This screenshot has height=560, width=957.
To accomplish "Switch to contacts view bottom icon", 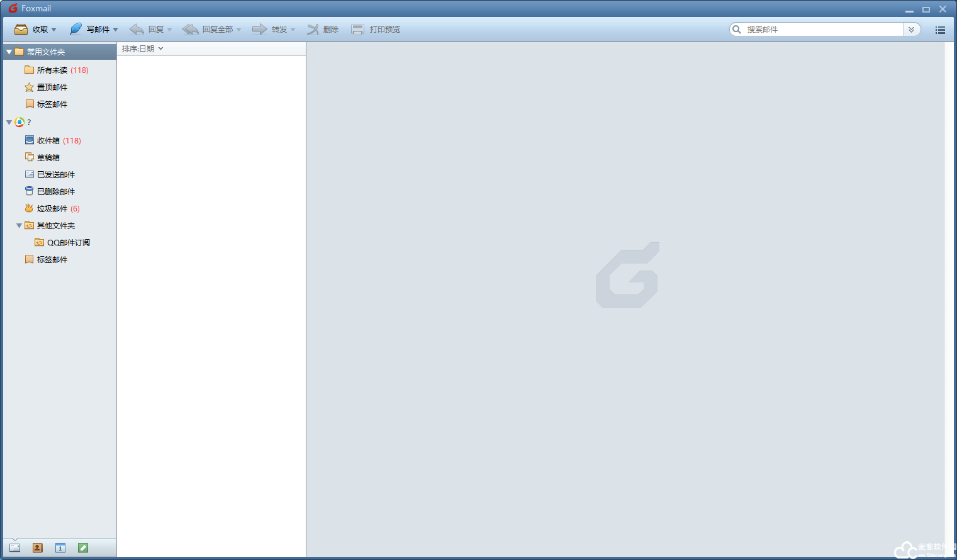I will 37,548.
